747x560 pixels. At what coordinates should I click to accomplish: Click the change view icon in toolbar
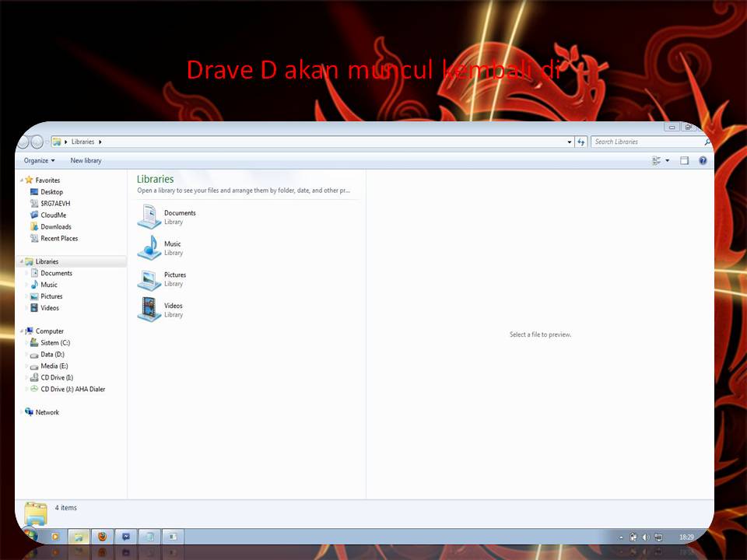tap(657, 160)
